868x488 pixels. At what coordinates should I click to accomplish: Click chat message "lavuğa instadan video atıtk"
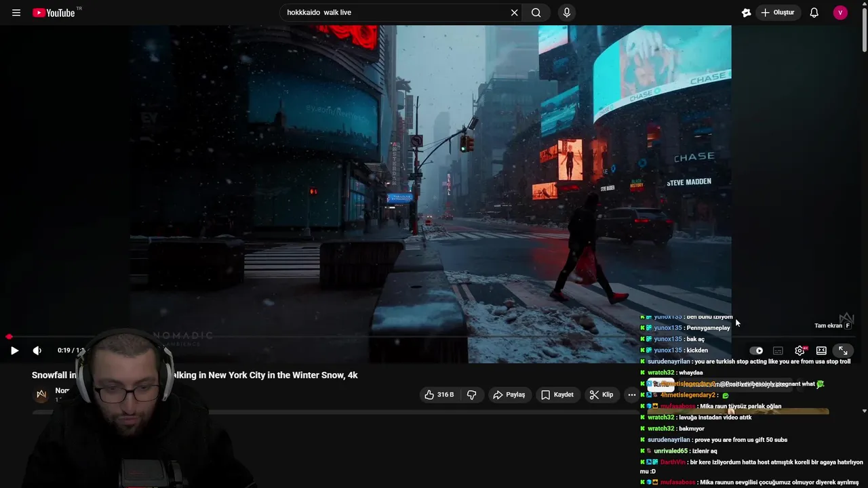[x=715, y=418]
